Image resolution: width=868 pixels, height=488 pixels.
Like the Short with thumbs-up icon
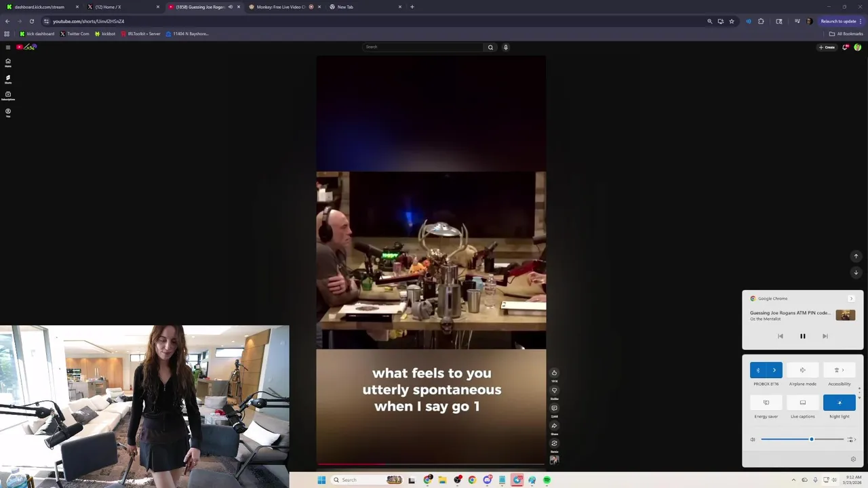pyautogui.click(x=554, y=373)
